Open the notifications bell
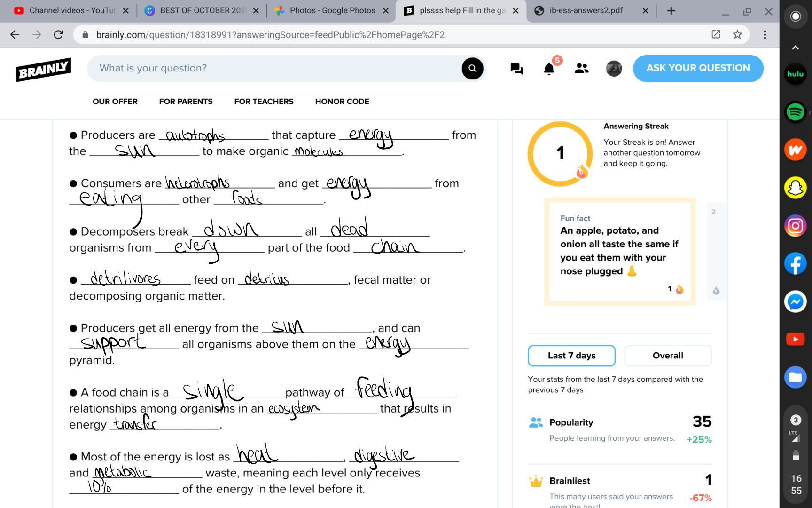Screen dimensions: 812x508 [x=549, y=69]
